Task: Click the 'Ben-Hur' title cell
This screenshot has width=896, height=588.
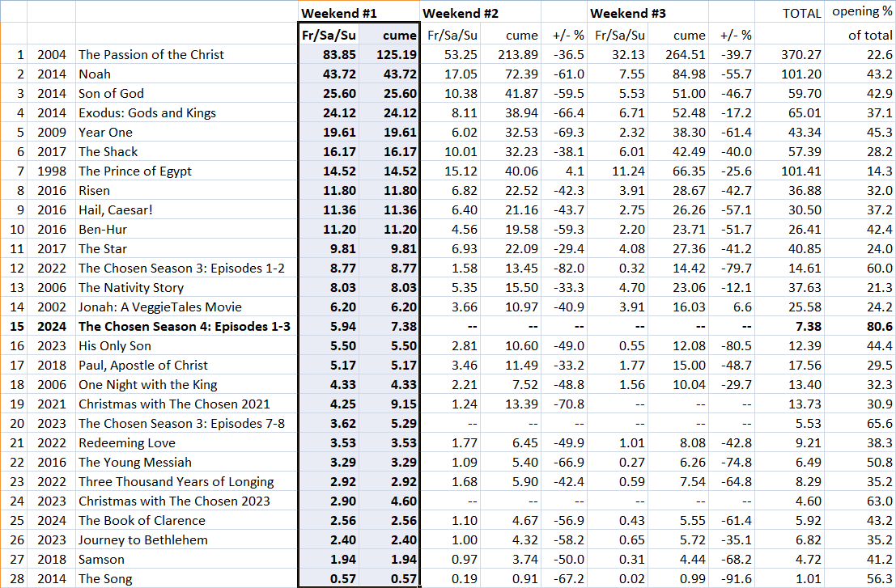Action: point(186,230)
